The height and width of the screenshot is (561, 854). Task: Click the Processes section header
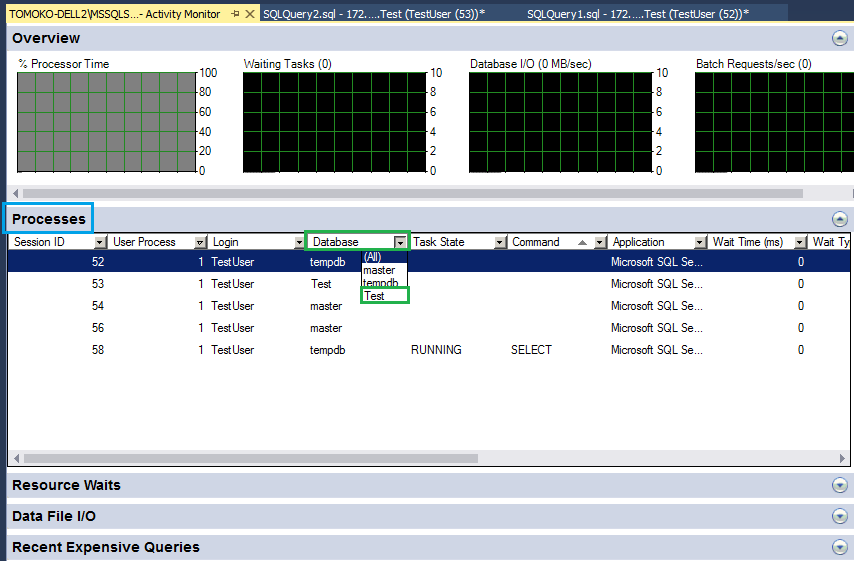click(x=49, y=219)
